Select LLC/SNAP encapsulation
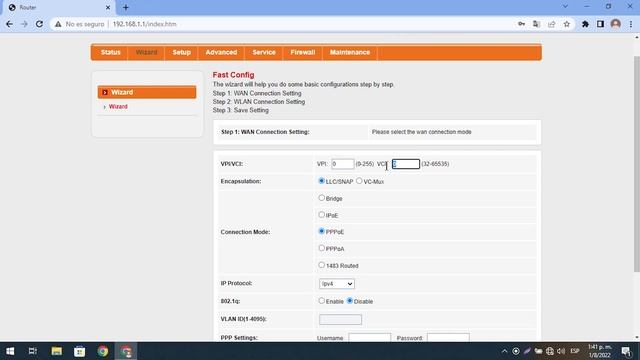 (x=321, y=181)
